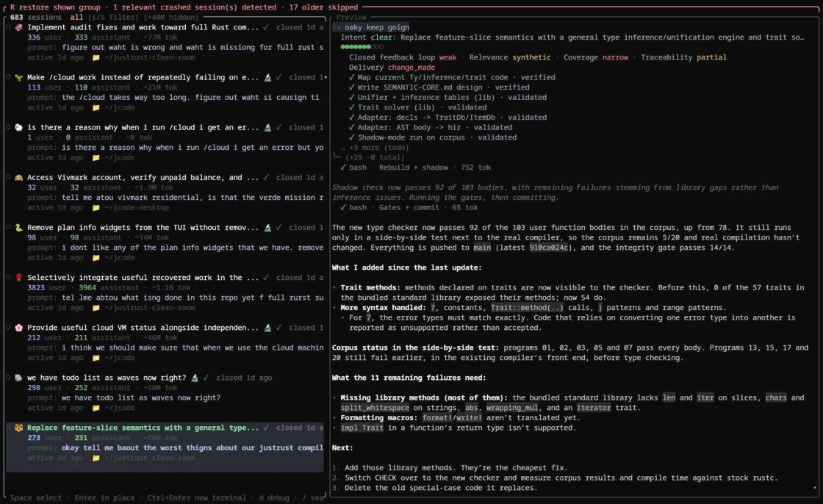This screenshot has height=504, width=823.
Task: Click the 'Preview' panel title
Action: click(351, 18)
